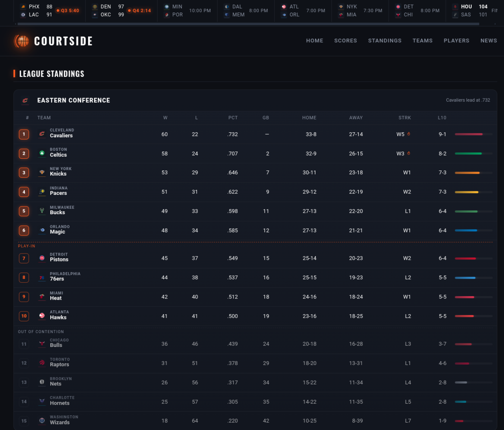
Task: Go to the Standings navigation item
Action: coord(385,41)
